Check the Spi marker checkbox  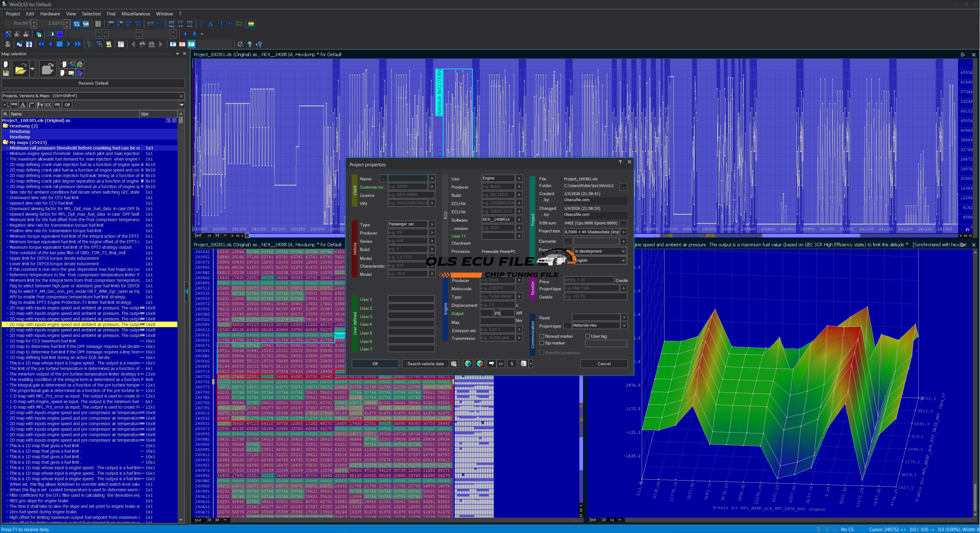[x=542, y=343]
